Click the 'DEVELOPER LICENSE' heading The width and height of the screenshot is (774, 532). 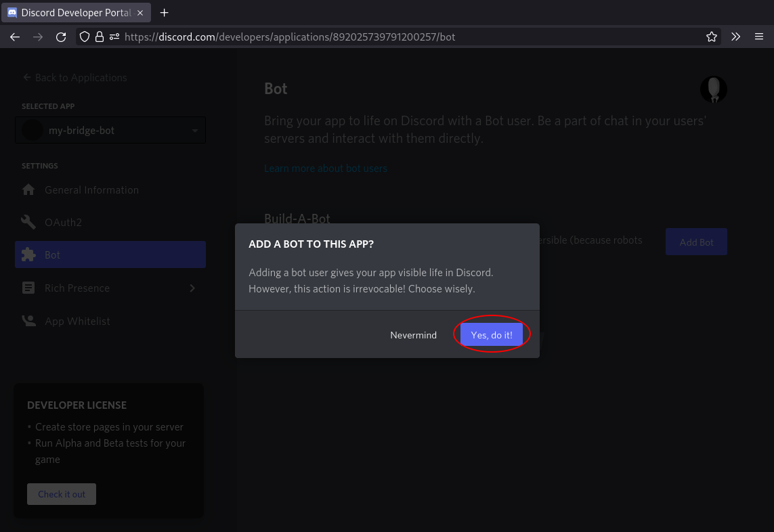click(77, 405)
